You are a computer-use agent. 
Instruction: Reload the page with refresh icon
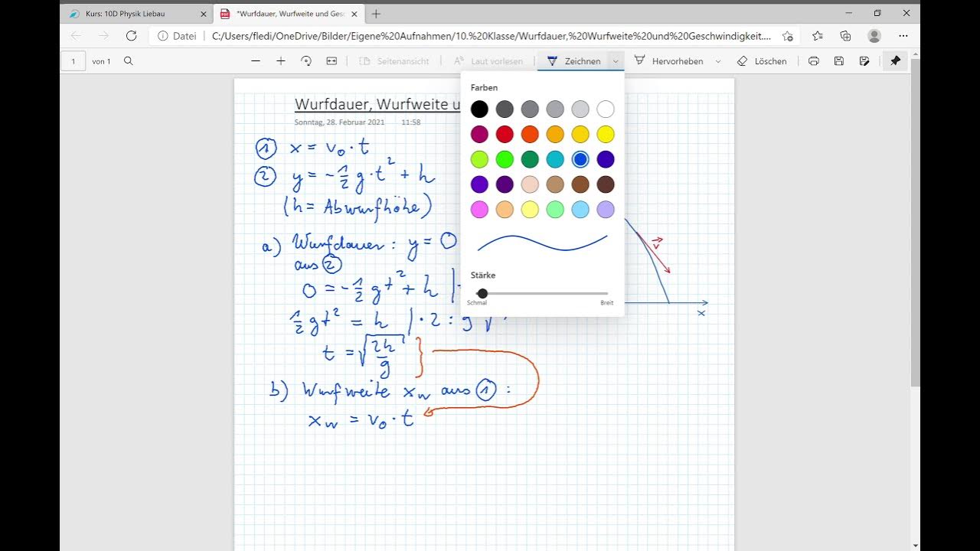coord(131,36)
